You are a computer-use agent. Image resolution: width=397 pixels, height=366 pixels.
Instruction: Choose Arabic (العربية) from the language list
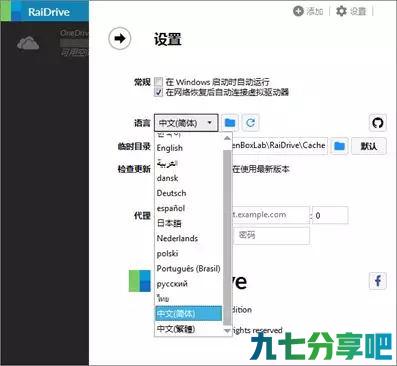point(188,163)
